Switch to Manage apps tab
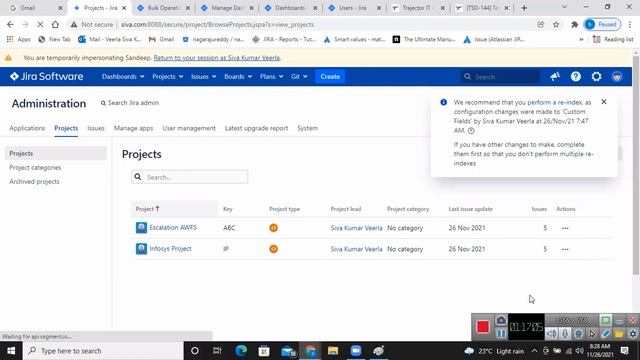 tap(133, 128)
